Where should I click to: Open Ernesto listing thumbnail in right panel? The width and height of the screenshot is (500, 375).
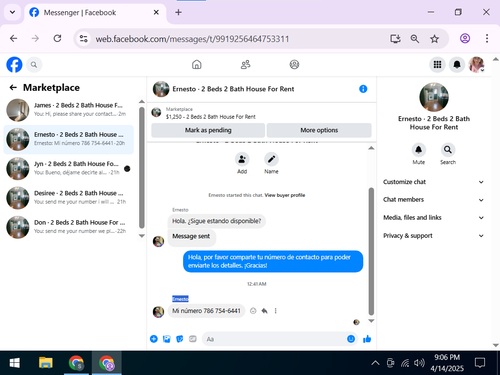434,97
